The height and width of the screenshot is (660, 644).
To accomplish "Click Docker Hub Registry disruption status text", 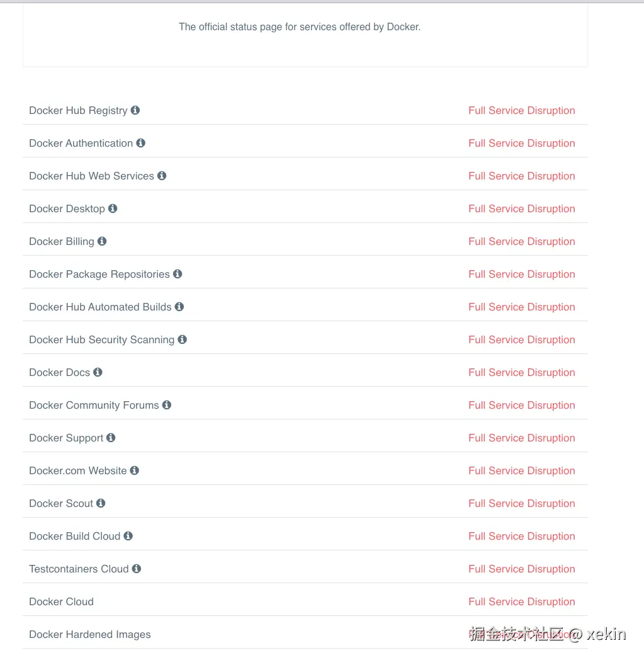I will point(521,110).
